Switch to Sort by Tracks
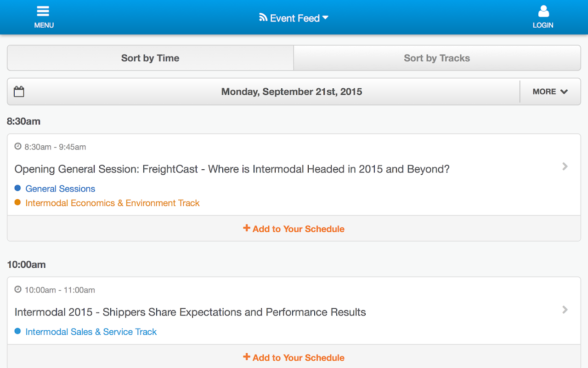This screenshot has height=368, width=588. [x=437, y=58]
